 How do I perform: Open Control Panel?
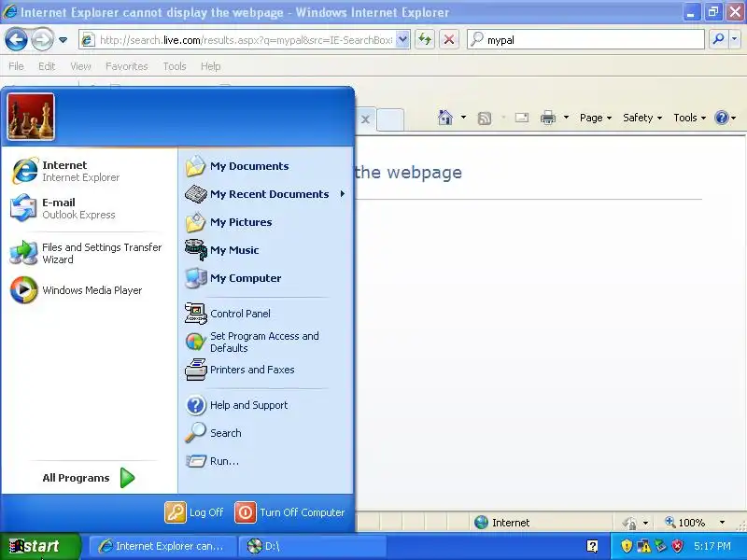(265, 314)
